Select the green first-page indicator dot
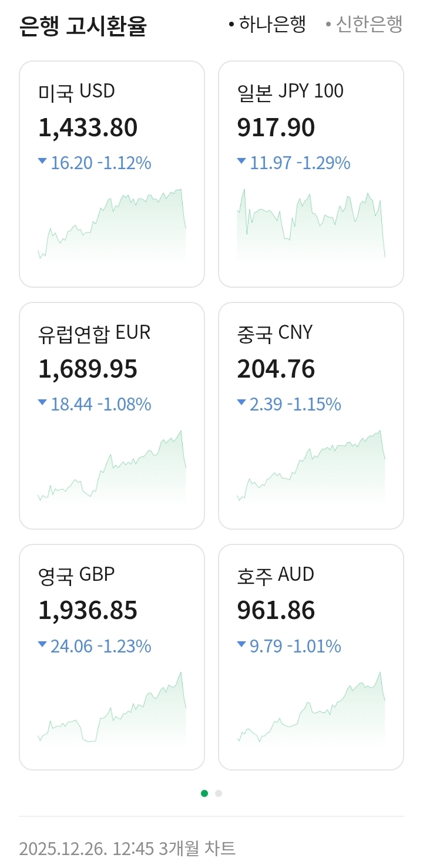This screenshot has width=423, height=868. point(204,793)
